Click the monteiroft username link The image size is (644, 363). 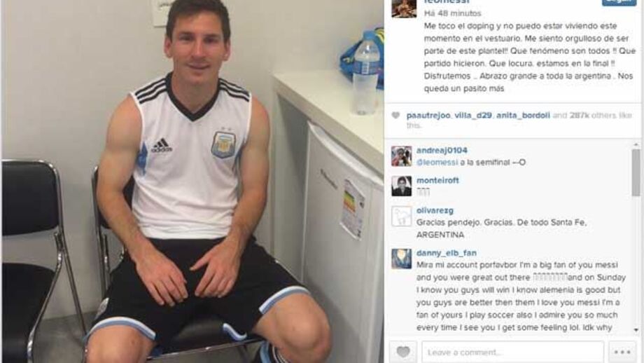(x=437, y=181)
